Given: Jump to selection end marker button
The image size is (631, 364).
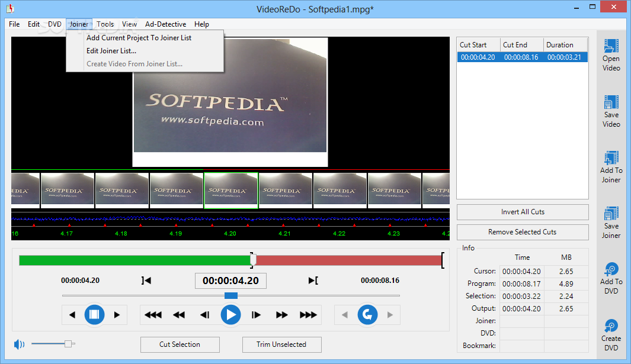Looking at the screenshot, I should point(313,281).
